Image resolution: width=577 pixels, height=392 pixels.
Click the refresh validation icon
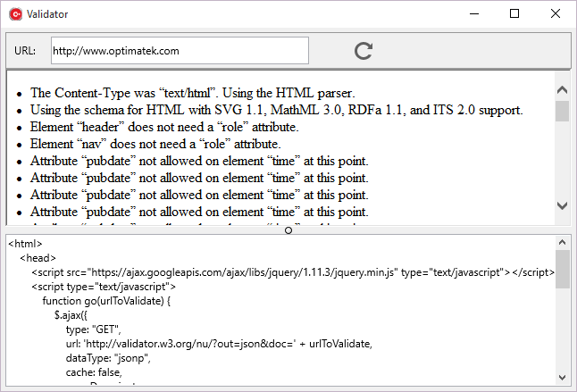coord(364,51)
